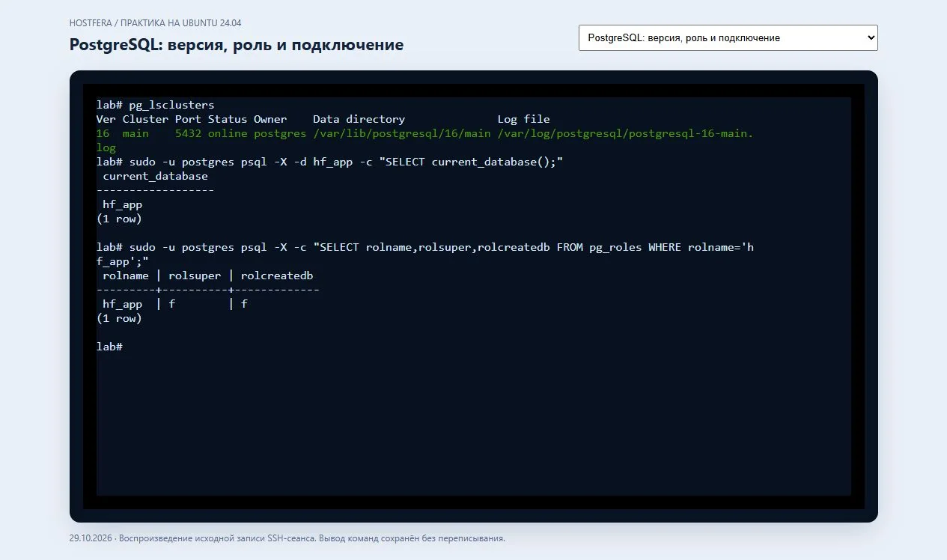Click the first "(1 row)" result line
The image size is (947, 560).
point(119,219)
